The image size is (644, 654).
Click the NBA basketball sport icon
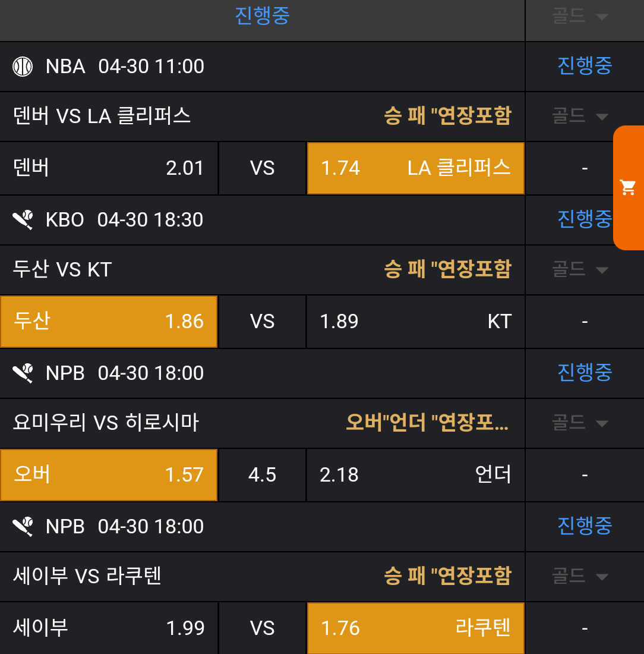click(x=23, y=67)
